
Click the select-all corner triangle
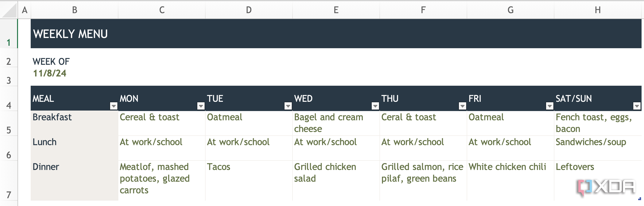click(9, 10)
